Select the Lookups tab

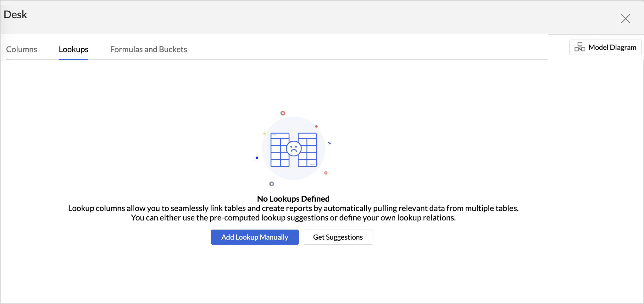point(73,49)
